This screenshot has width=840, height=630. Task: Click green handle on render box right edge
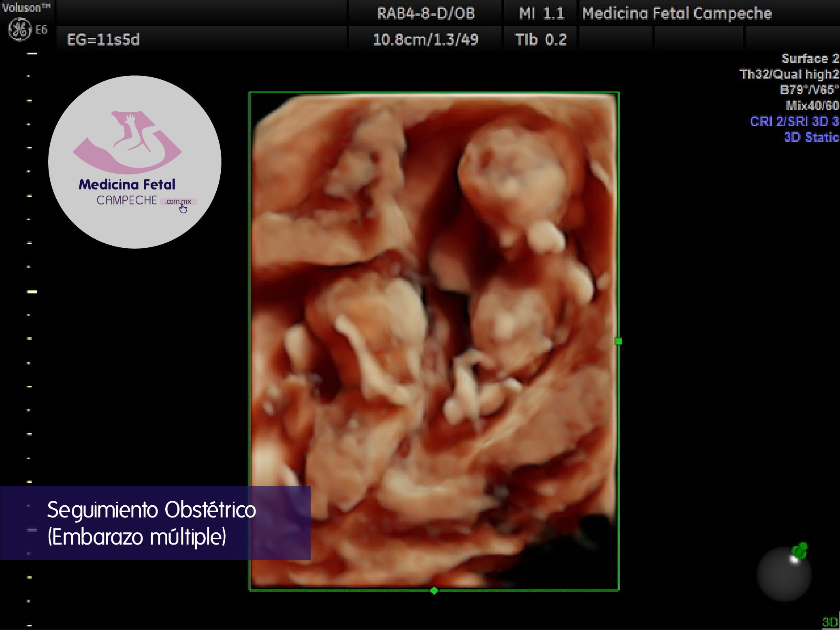[618, 341]
